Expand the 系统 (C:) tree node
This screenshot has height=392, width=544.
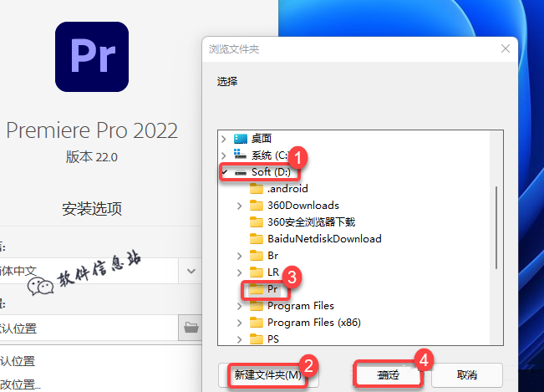pyautogui.click(x=224, y=155)
